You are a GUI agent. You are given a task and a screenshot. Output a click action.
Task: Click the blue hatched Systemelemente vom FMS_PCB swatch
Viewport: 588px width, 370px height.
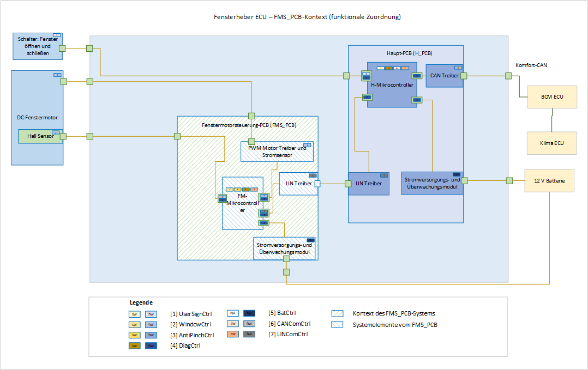pyautogui.click(x=338, y=325)
